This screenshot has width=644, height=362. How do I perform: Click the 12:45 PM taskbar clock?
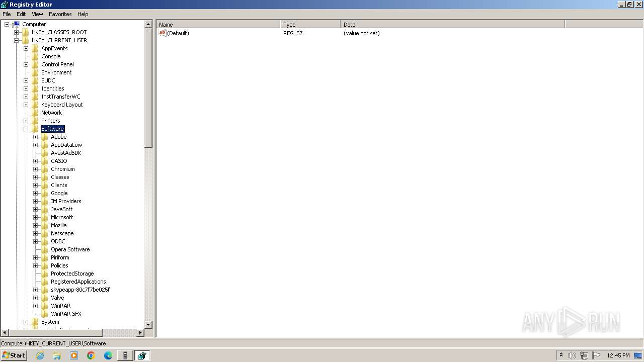tap(618, 355)
